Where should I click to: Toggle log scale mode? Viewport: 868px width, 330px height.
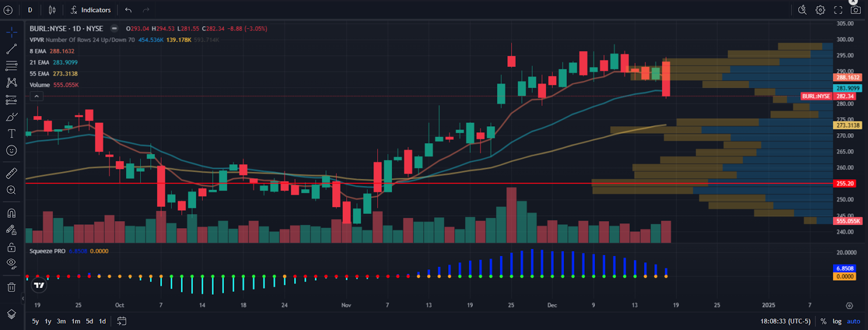click(x=837, y=321)
